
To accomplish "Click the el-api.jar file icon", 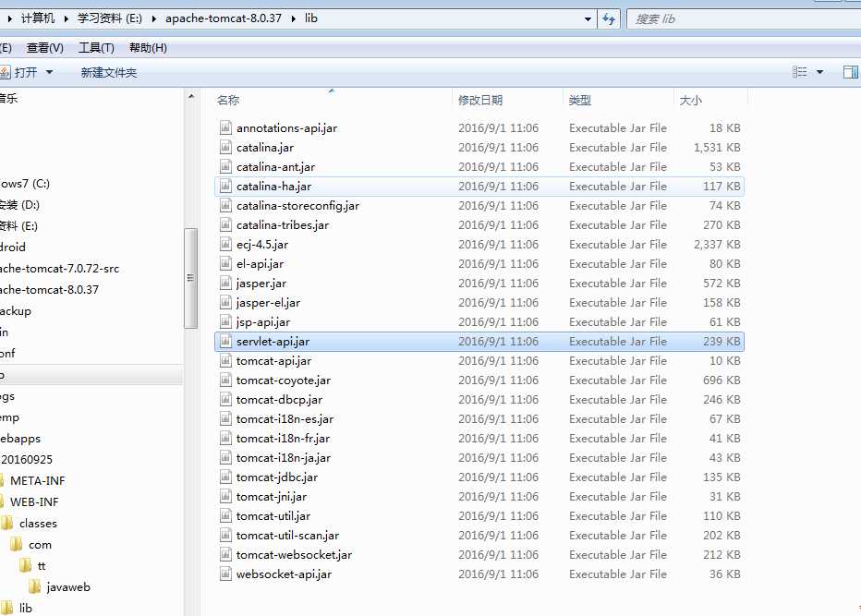I will click(225, 263).
